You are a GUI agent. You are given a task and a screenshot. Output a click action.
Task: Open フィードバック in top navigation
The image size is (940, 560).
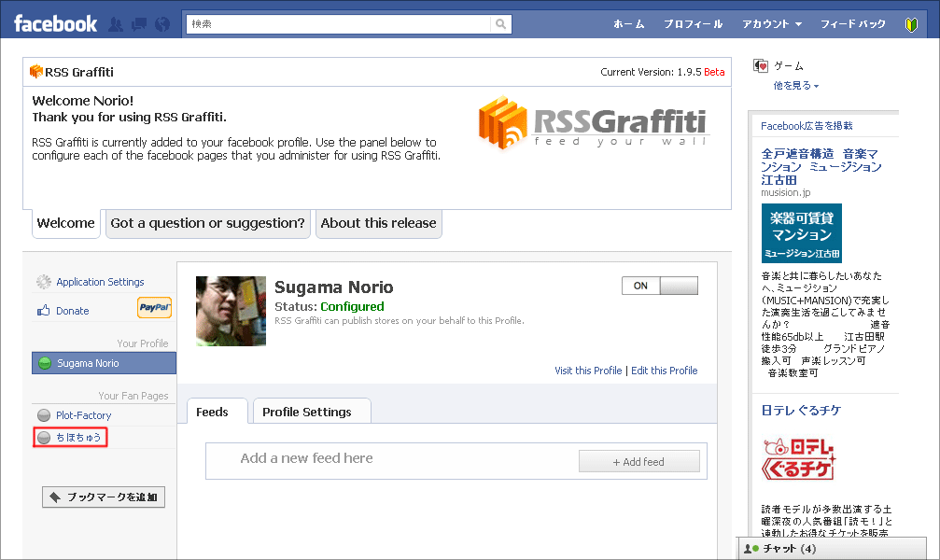pos(853,24)
